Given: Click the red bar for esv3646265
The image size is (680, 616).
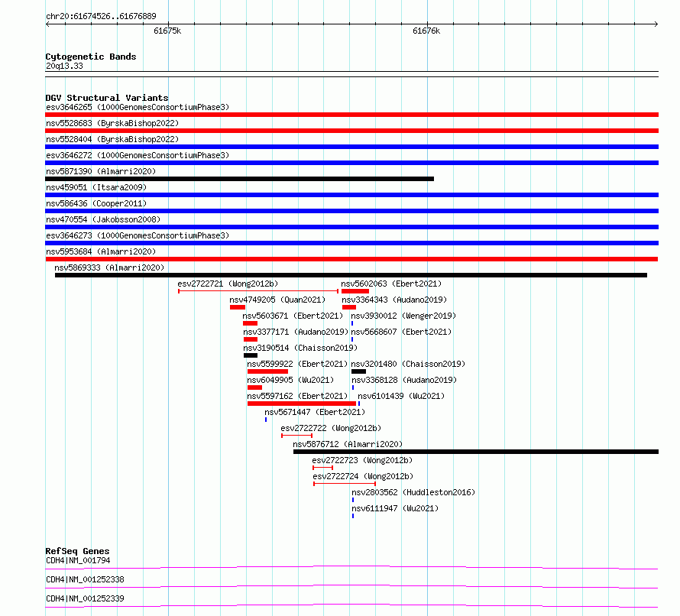Looking at the screenshot, I should click(x=351, y=115).
